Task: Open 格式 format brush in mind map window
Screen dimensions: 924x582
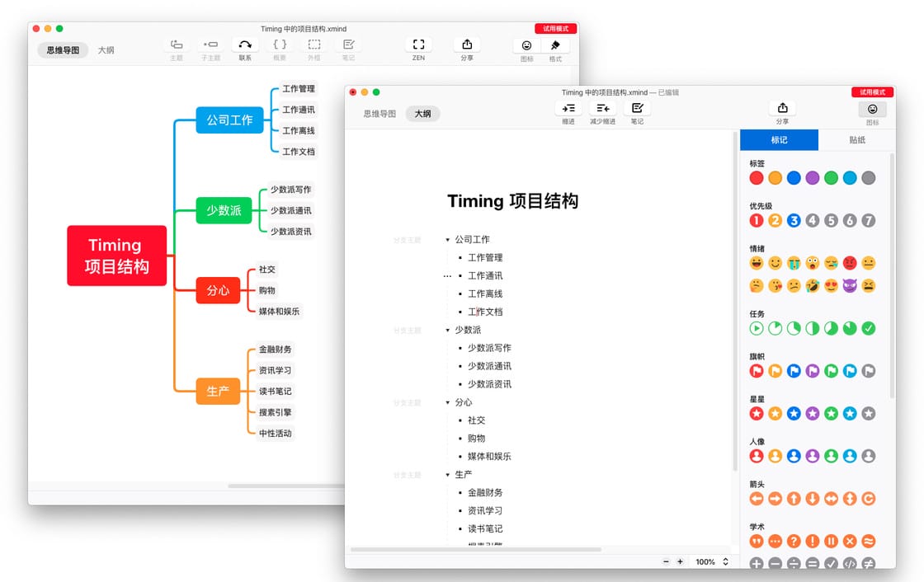Action: click(555, 45)
